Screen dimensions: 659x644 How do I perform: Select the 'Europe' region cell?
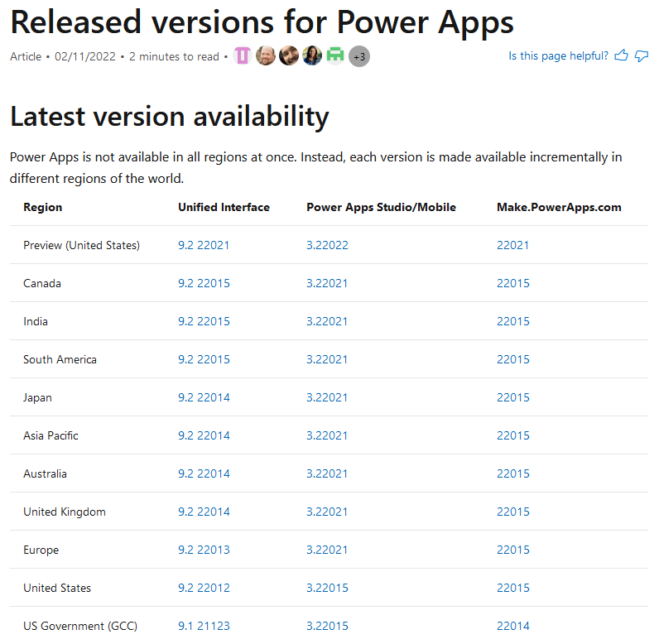41,550
